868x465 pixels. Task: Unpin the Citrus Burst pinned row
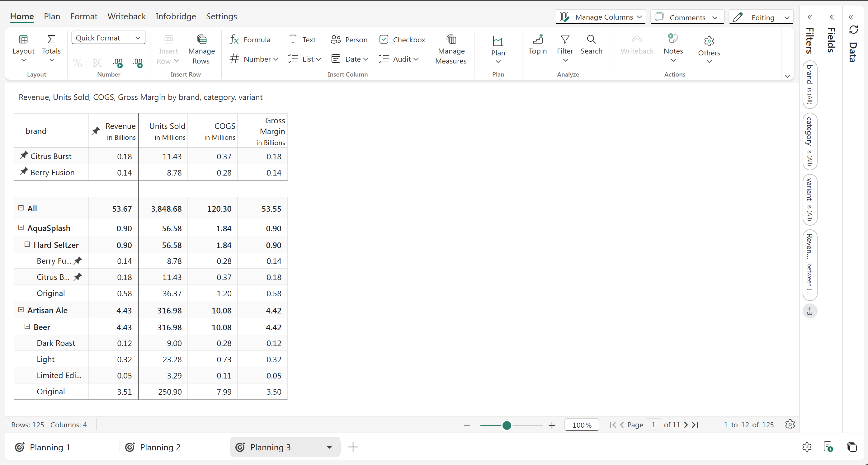(x=24, y=155)
